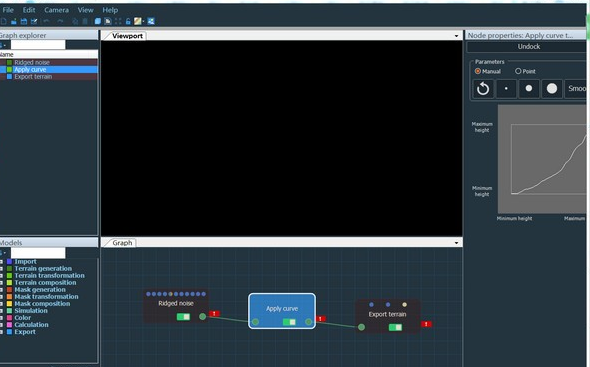This screenshot has width=590, height=367.
Task: Expand the Terrain composition category
Action: (x=2, y=283)
